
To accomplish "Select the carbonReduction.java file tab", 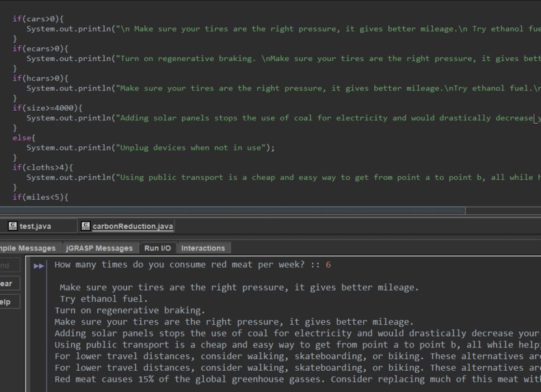I will pyautogui.click(x=127, y=226).
